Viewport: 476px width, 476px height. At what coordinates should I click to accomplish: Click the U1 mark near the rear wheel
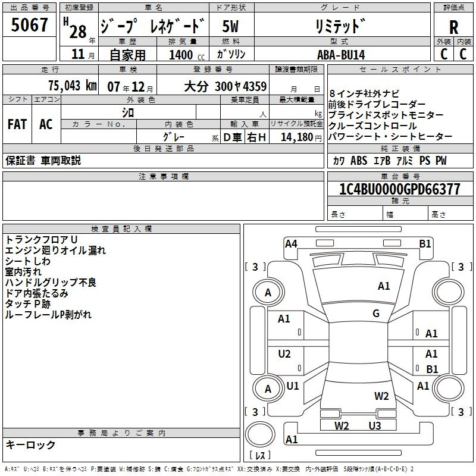click(293, 386)
